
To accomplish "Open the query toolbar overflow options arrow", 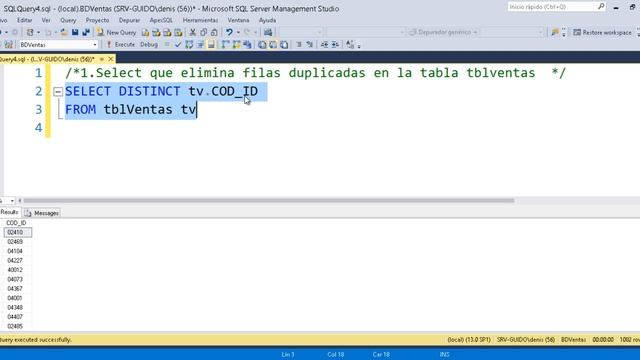I will point(359,45).
